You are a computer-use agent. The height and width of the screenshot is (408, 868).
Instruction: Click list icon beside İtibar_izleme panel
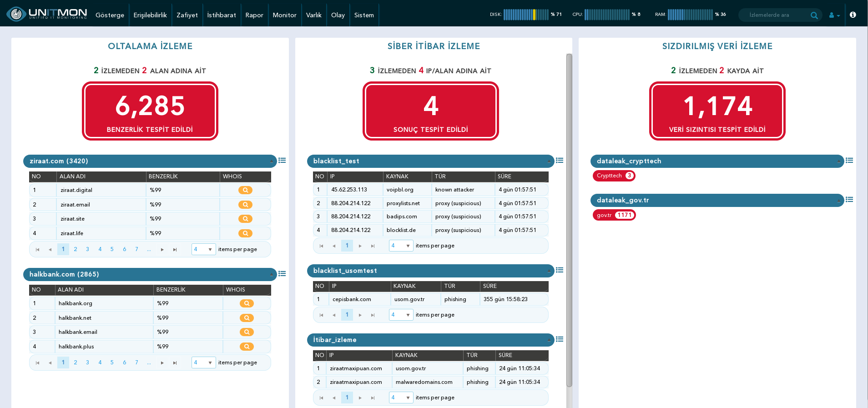click(x=560, y=339)
